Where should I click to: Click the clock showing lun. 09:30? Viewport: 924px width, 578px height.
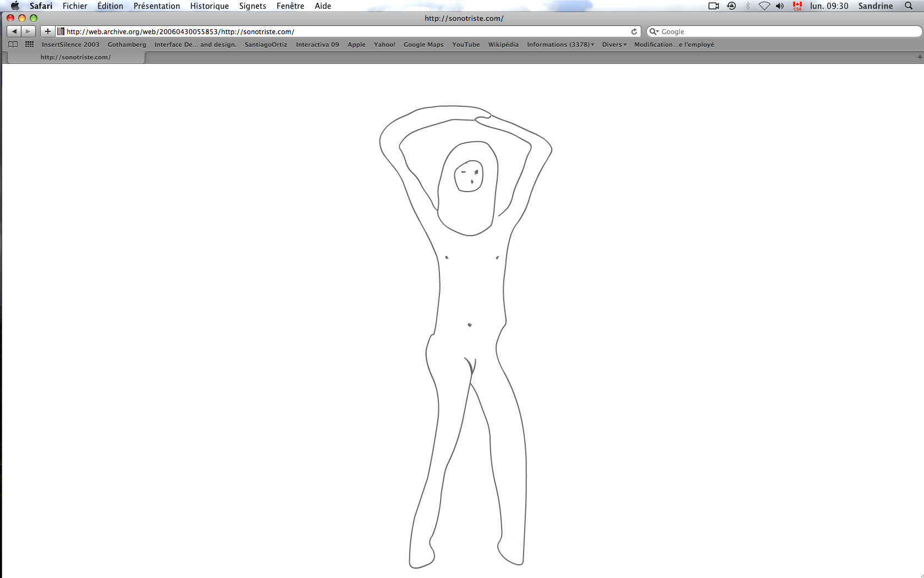point(829,6)
